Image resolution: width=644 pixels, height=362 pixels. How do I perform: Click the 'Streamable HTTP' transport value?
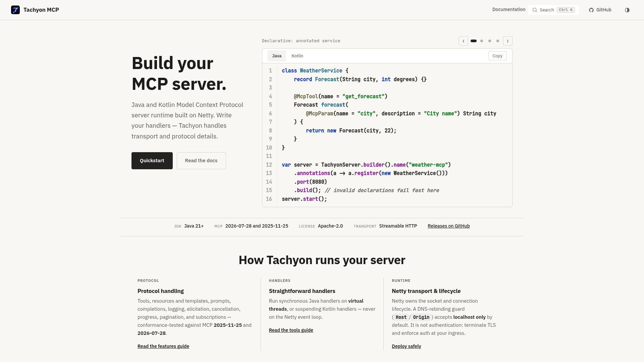(398, 226)
